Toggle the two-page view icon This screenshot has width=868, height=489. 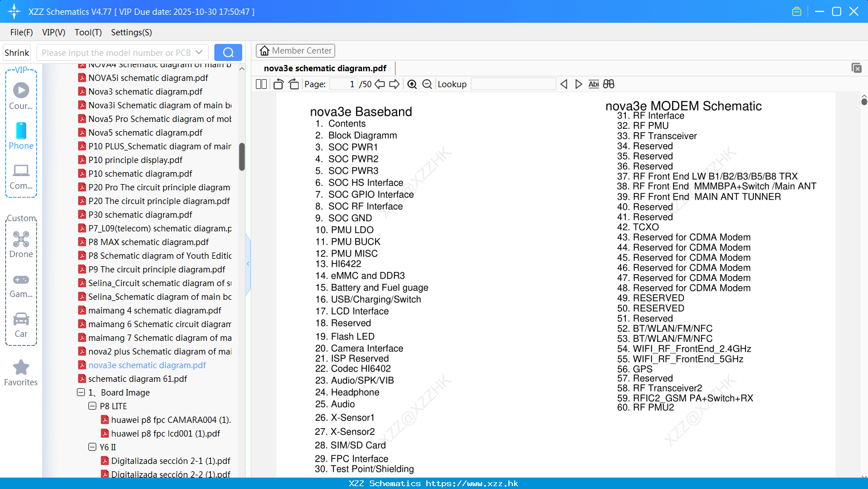(261, 84)
